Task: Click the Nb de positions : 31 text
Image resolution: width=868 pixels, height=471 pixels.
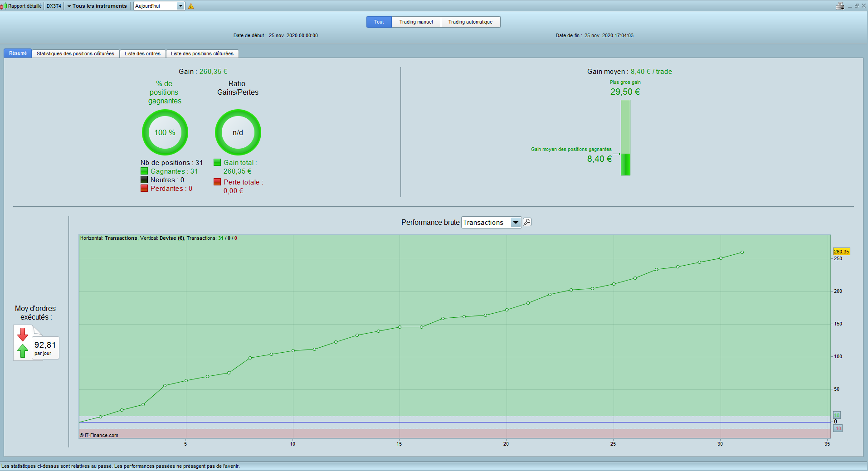Action: (x=171, y=163)
